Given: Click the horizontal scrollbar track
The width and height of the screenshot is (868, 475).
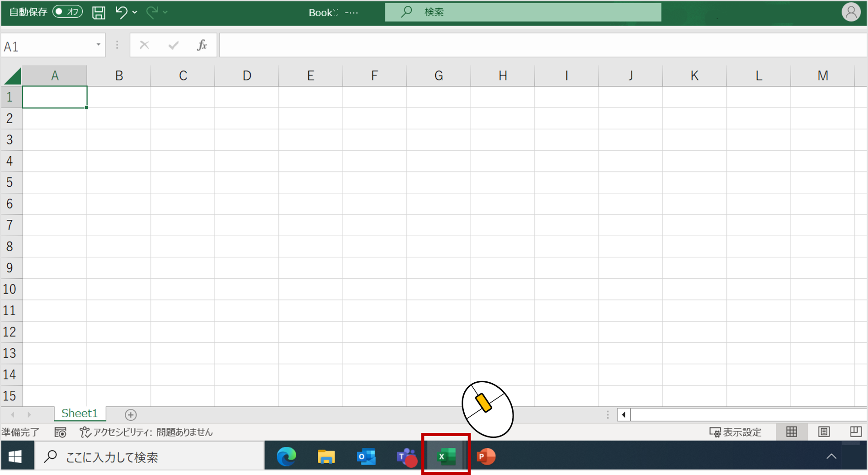Looking at the screenshot, I should point(749,414).
